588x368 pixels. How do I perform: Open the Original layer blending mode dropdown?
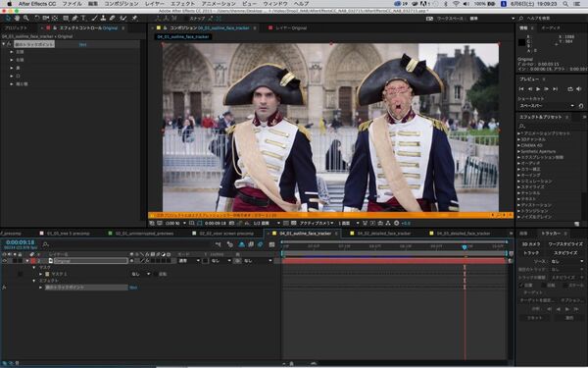point(188,261)
